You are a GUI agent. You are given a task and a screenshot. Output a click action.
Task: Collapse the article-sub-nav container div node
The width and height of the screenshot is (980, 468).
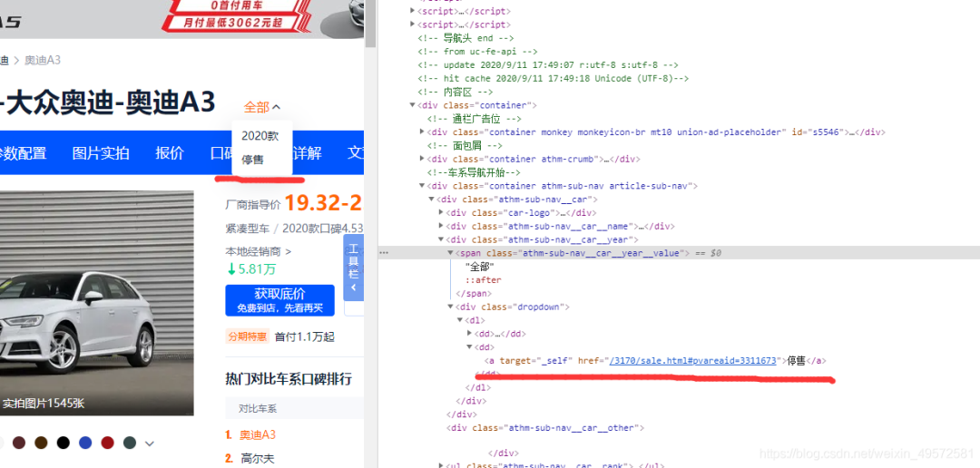pyautogui.click(x=423, y=186)
